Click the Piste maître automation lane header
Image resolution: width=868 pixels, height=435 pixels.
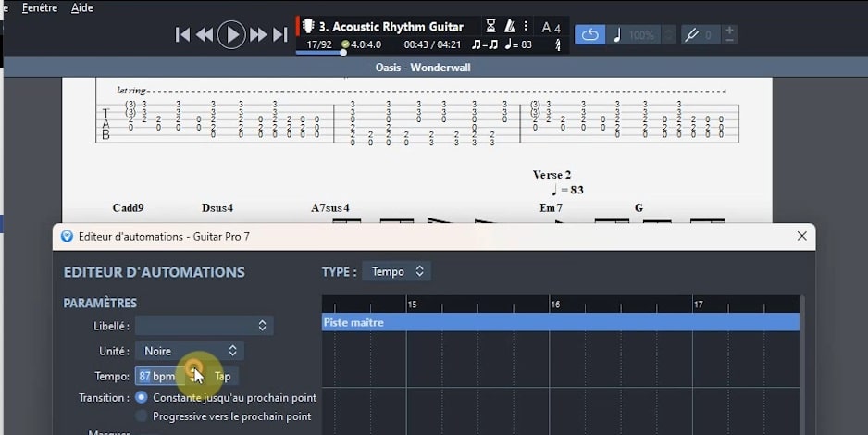click(x=560, y=322)
